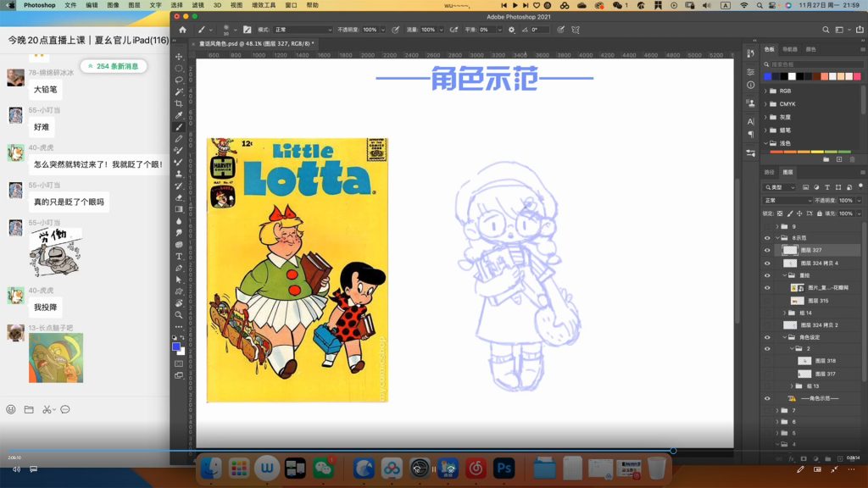This screenshot has width=868, height=488.
Task: Toggle visibility of layer 图层 324 拷贝 4
Action: [767, 263]
